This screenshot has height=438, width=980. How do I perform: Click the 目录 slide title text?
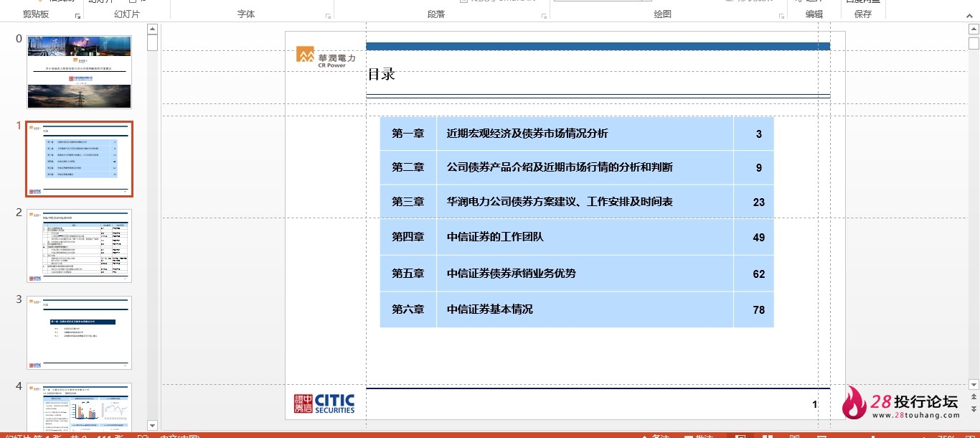pos(382,74)
